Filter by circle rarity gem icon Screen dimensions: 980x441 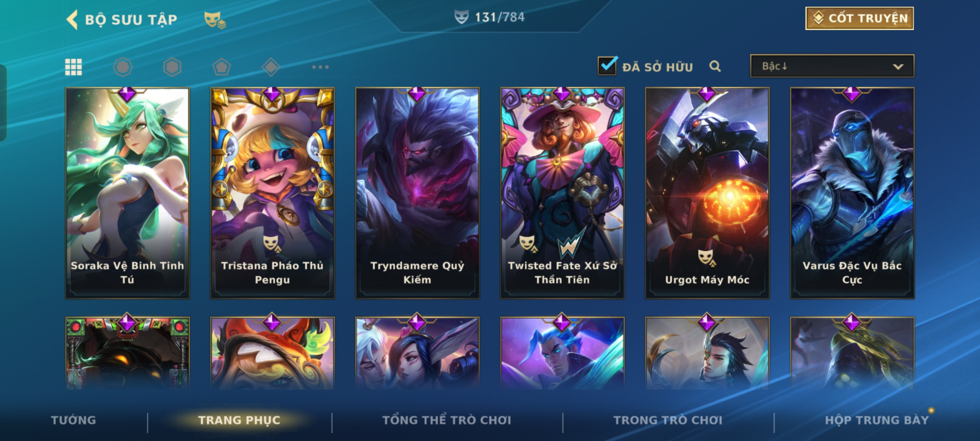coord(123,67)
